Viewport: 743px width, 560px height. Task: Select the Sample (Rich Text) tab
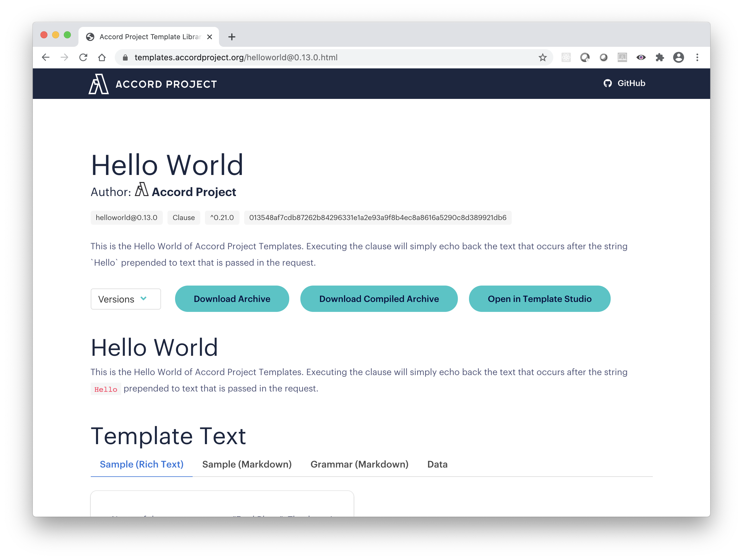point(141,464)
